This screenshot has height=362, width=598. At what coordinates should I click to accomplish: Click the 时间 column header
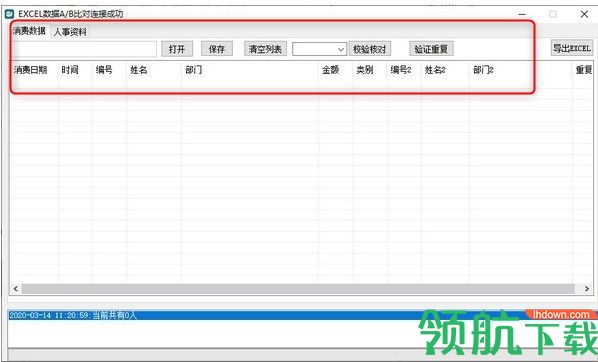[75, 70]
